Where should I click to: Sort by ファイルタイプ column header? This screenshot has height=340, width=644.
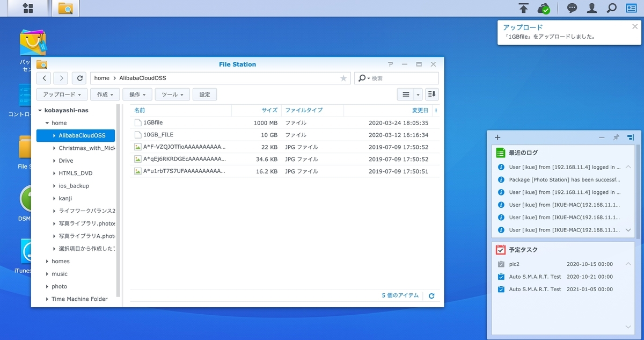click(312, 110)
